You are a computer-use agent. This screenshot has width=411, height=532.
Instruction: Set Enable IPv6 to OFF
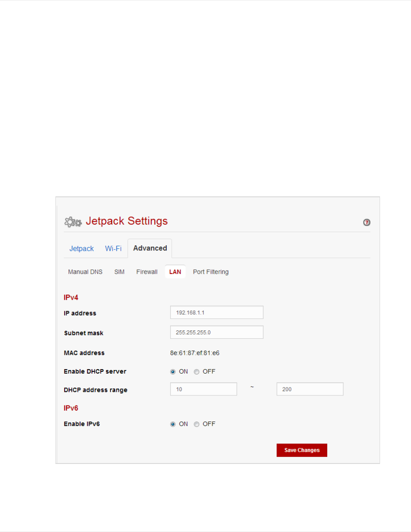196,424
